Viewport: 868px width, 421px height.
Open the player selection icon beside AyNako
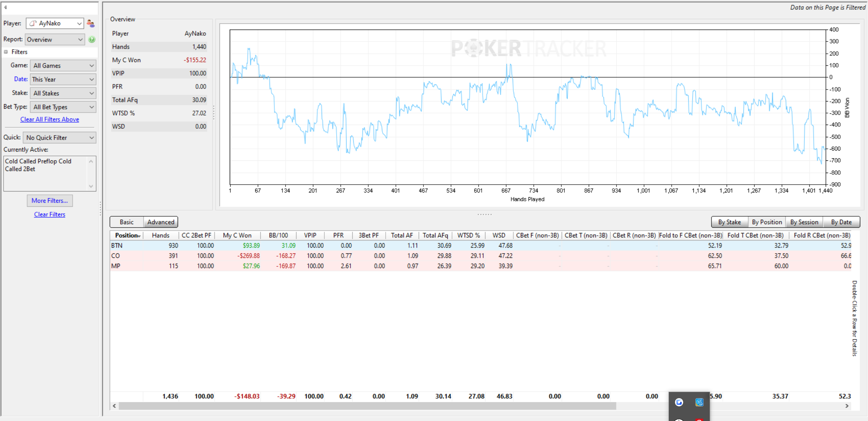pyautogui.click(x=91, y=23)
